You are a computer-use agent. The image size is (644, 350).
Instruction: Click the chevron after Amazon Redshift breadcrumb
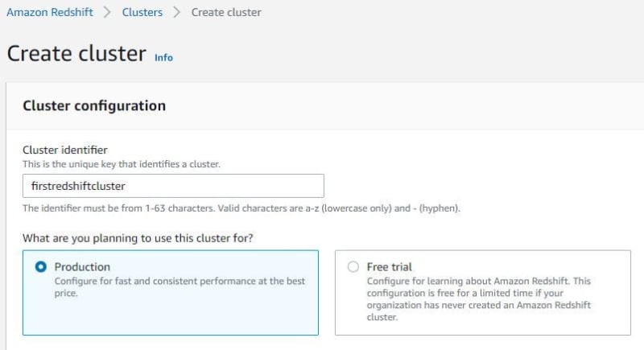click(107, 12)
